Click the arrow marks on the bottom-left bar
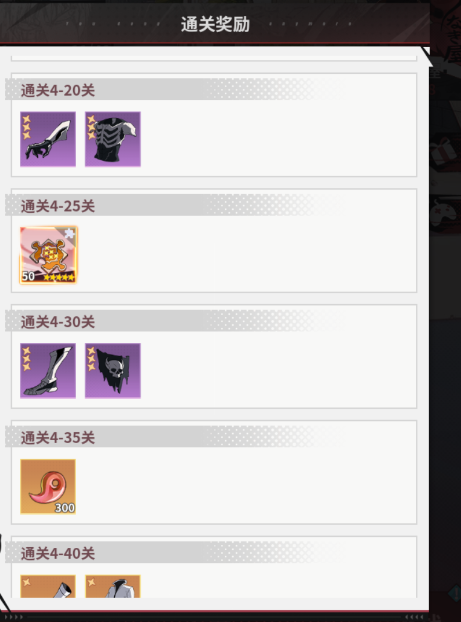 pyautogui.click(x=13, y=617)
